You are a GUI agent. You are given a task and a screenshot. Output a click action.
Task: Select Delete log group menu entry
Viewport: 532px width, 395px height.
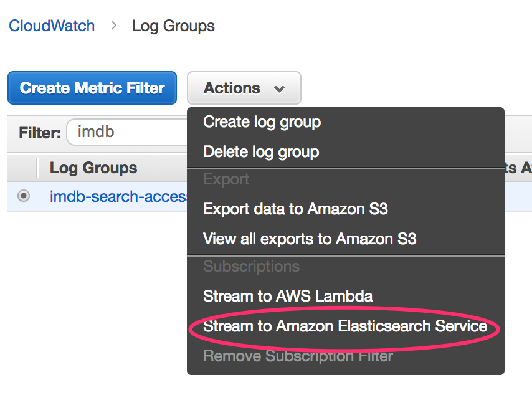(x=261, y=151)
